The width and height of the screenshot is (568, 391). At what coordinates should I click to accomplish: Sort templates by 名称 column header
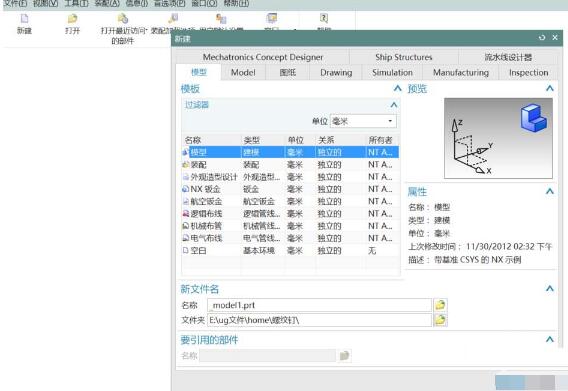click(212, 140)
